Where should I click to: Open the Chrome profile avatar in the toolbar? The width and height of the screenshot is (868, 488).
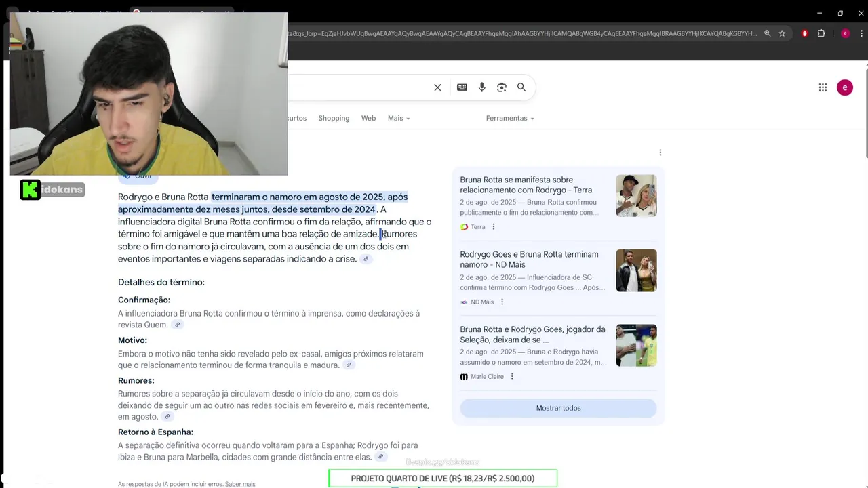[x=845, y=33]
